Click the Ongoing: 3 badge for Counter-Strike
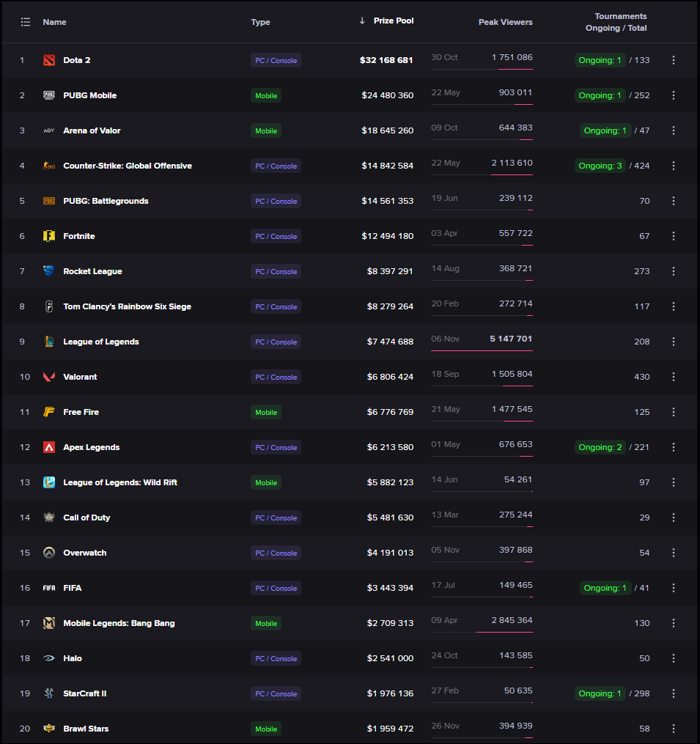Screen dimensions: 700x744 tap(600, 166)
